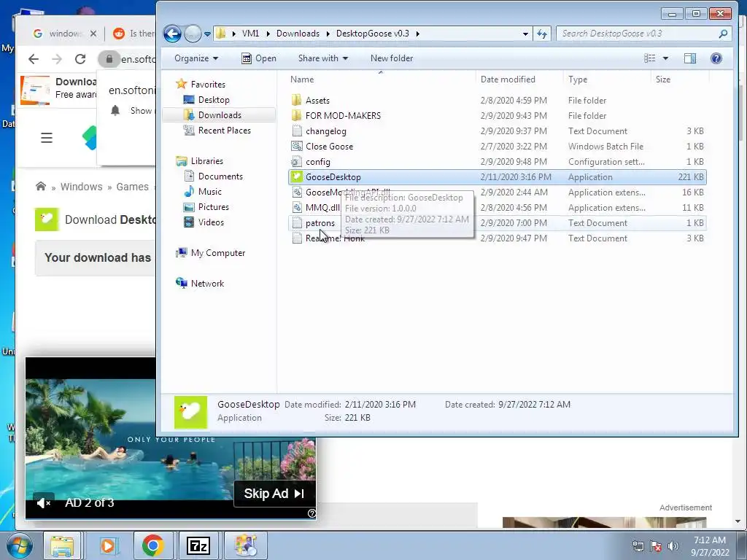747x560 pixels.
Task: Select the GooseDesktop application icon
Action: point(296,176)
